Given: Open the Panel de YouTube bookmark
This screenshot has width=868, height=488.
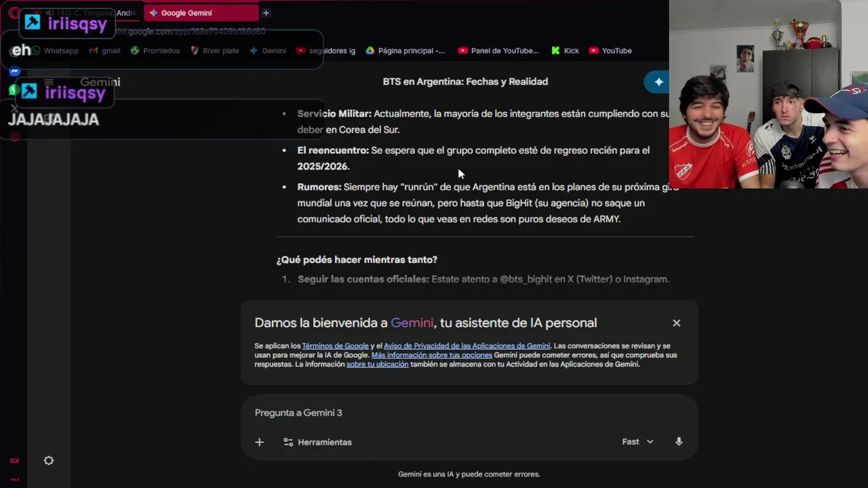Looking at the screenshot, I should (498, 51).
